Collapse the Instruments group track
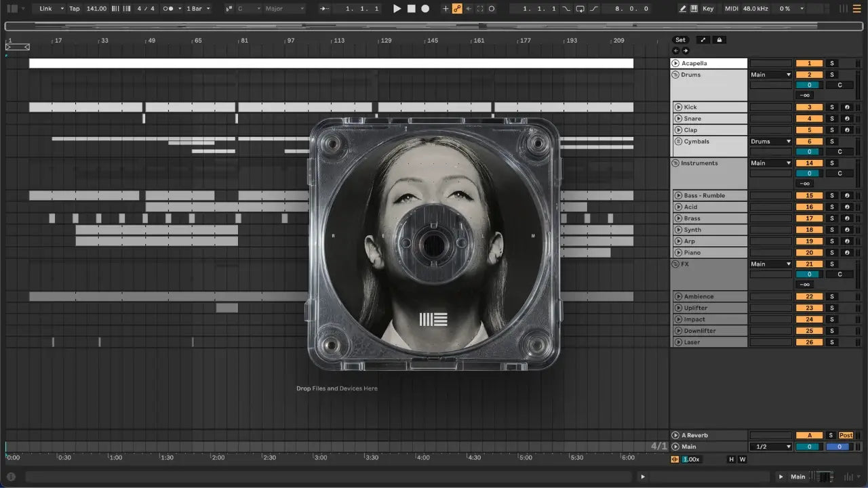Screen dimensions: 868x488 pyautogui.click(x=675, y=163)
